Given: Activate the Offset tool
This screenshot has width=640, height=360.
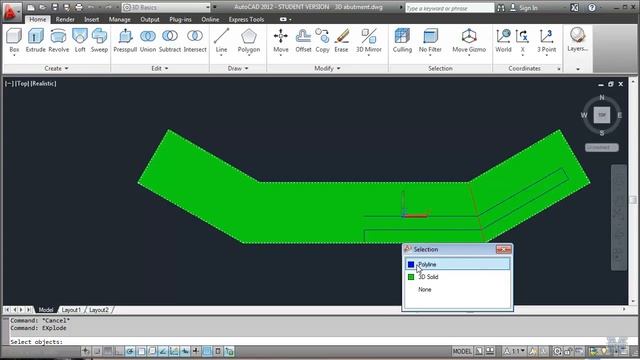Looking at the screenshot, I should [303, 40].
